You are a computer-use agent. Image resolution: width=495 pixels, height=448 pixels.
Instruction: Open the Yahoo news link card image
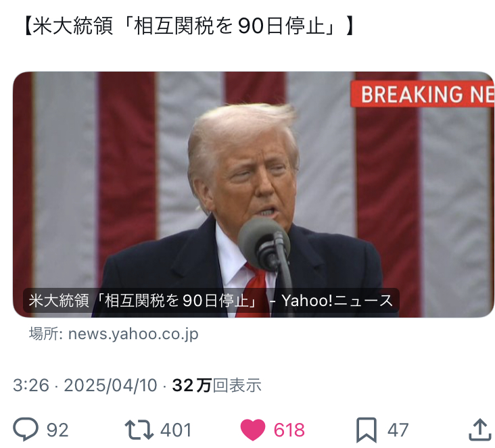(253, 195)
